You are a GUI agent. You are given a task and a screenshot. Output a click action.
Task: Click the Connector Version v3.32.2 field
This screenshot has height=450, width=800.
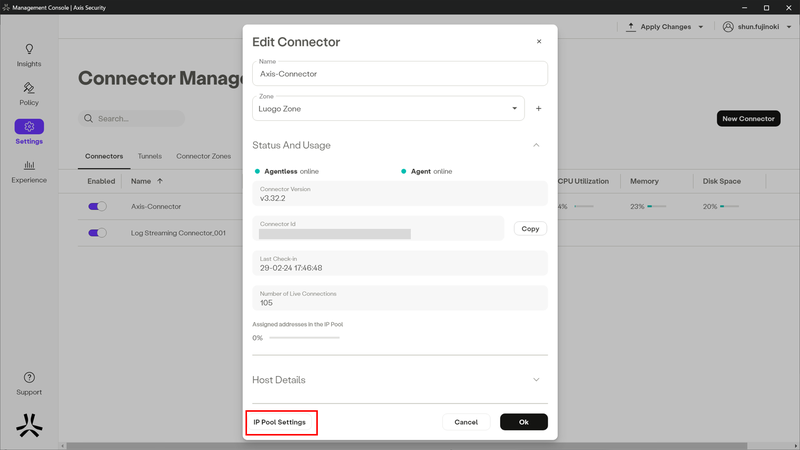400,194
